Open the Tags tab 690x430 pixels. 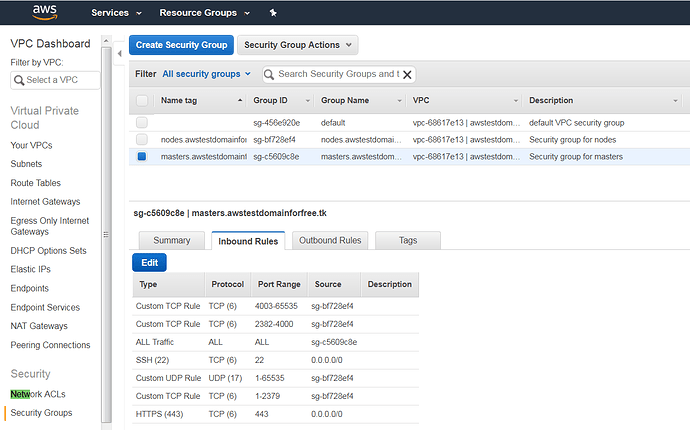tap(408, 240)
